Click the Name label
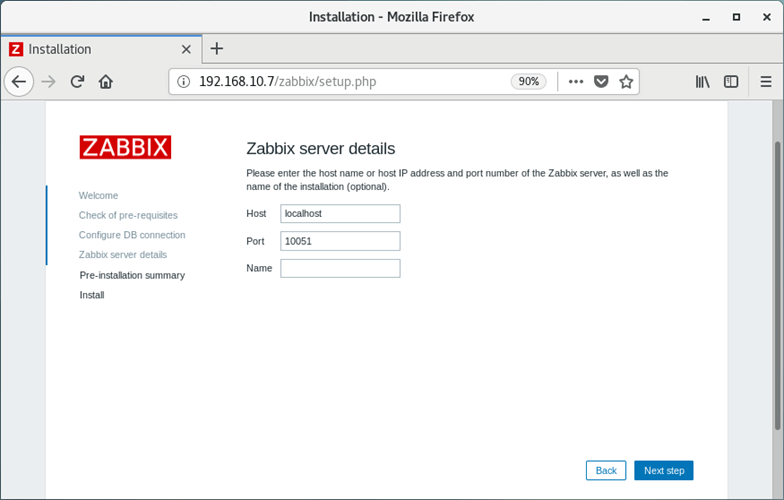 click(x=259, y=268)
